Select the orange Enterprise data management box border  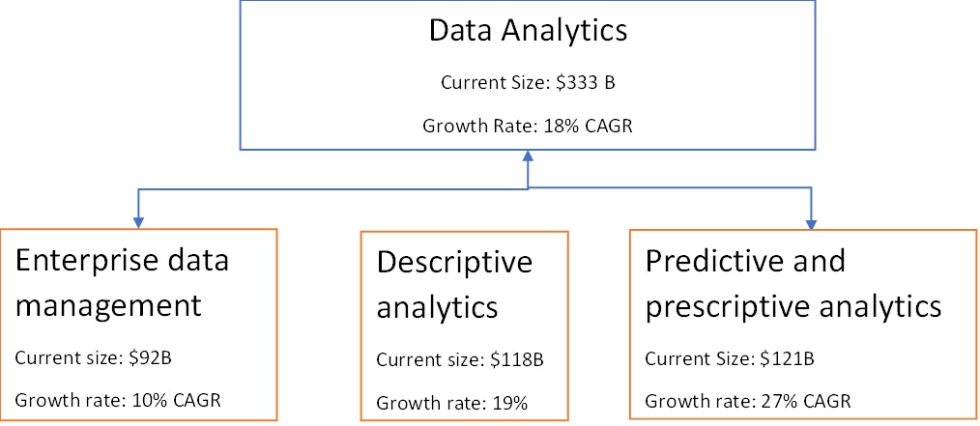[x=137, y=324]
